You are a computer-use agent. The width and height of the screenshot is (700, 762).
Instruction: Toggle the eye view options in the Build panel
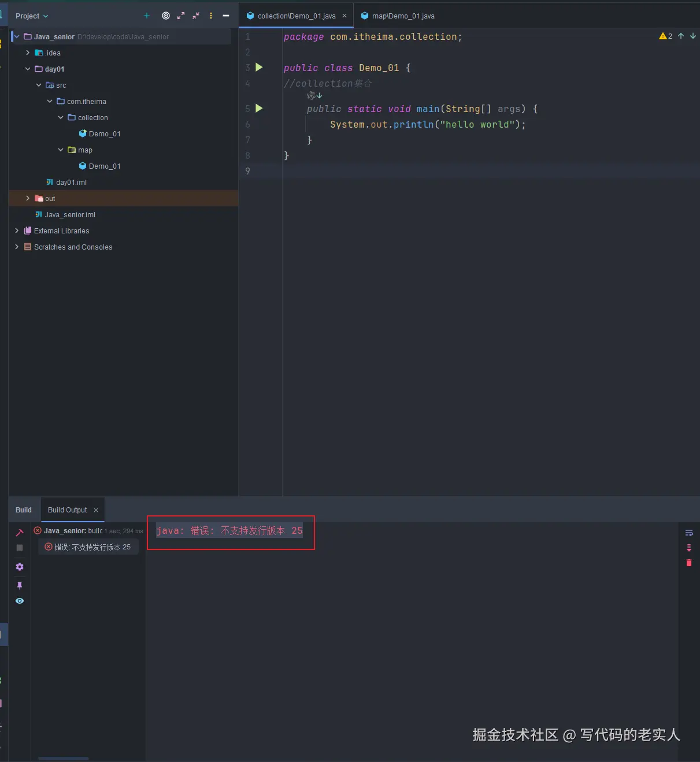[20, 601]
